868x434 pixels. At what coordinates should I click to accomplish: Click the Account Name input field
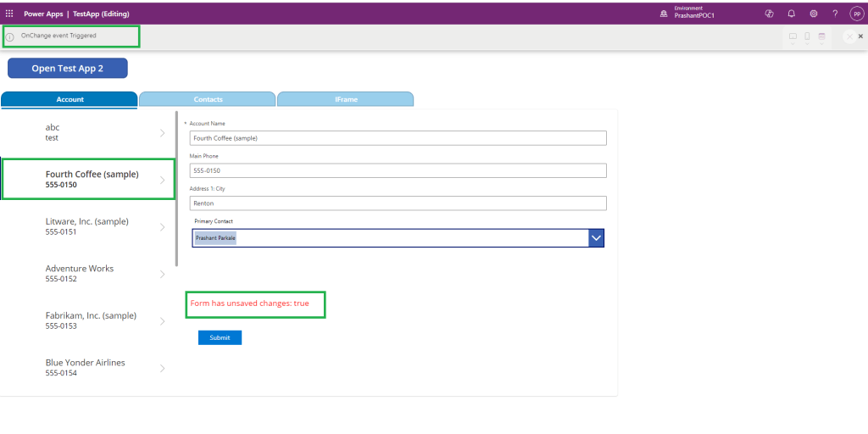[x=398, y=138]
